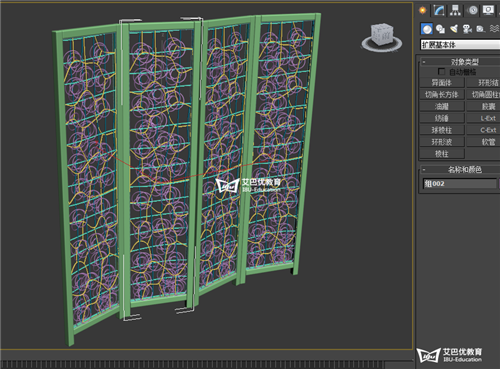Open the Motion panel tab
500x369 pixels.
[472, 10]
